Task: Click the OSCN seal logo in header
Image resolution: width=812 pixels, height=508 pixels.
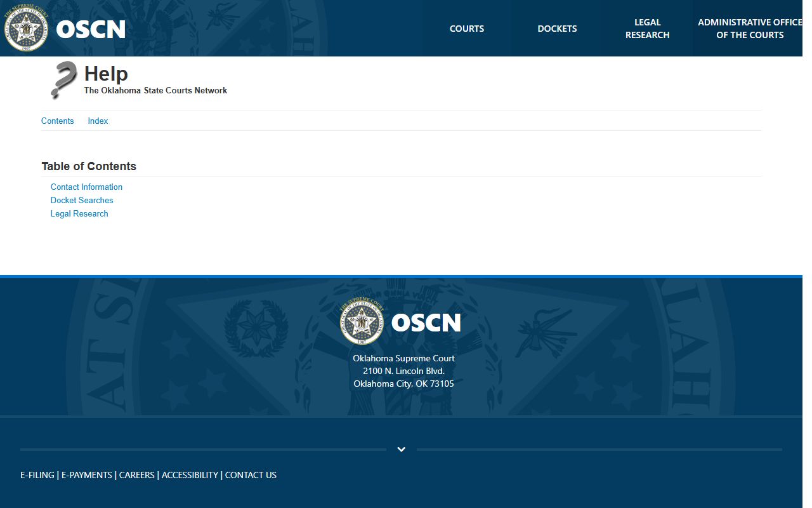Action: tap(27, 29)
